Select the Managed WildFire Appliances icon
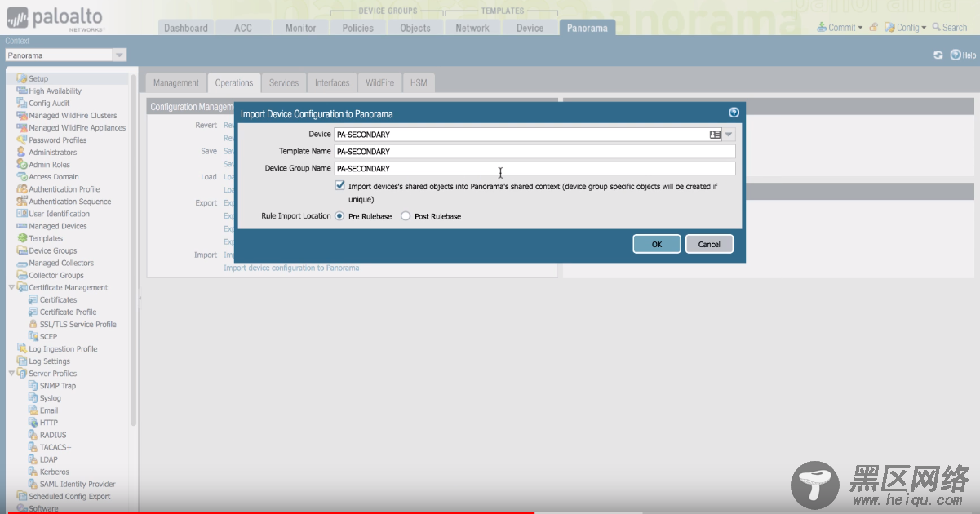The height and width of the screenshot is (514, 980). 22,127
